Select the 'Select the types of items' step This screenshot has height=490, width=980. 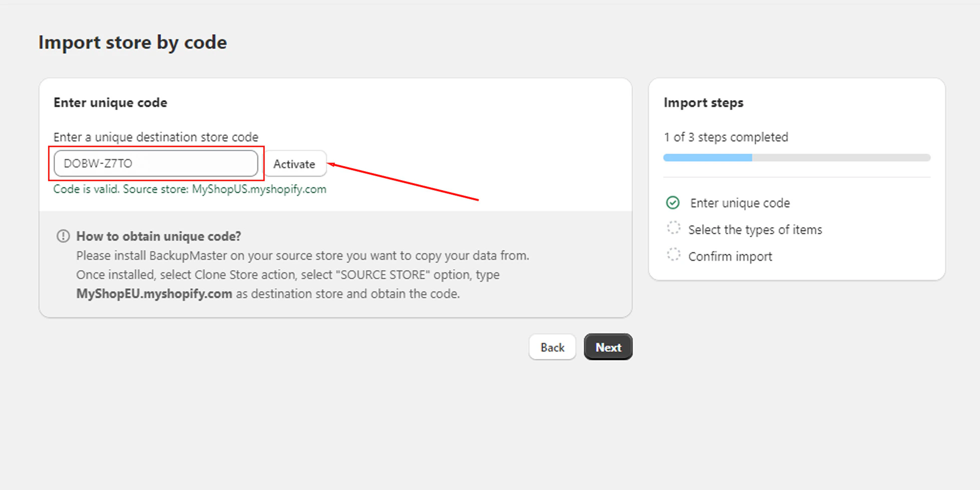tap(755, 230)
